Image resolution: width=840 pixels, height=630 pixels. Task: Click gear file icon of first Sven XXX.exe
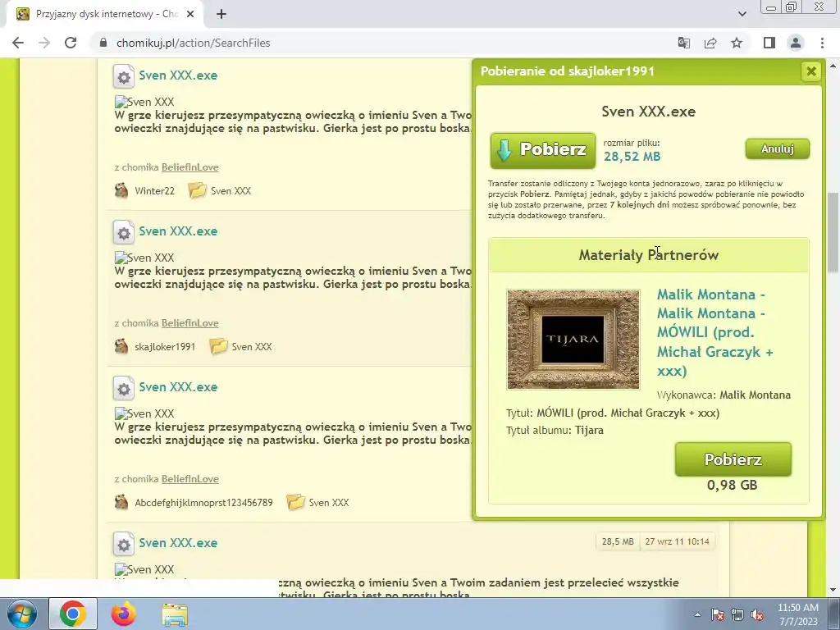pos(123,76)
